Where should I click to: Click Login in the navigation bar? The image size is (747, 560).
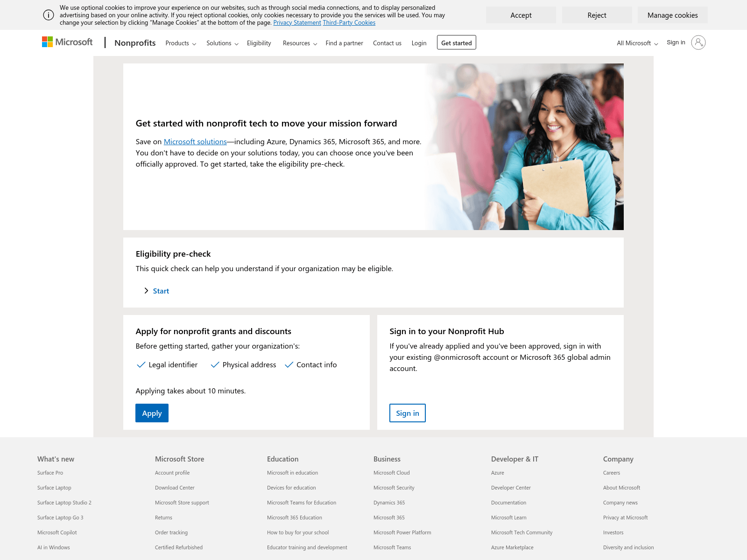(419, 43)
